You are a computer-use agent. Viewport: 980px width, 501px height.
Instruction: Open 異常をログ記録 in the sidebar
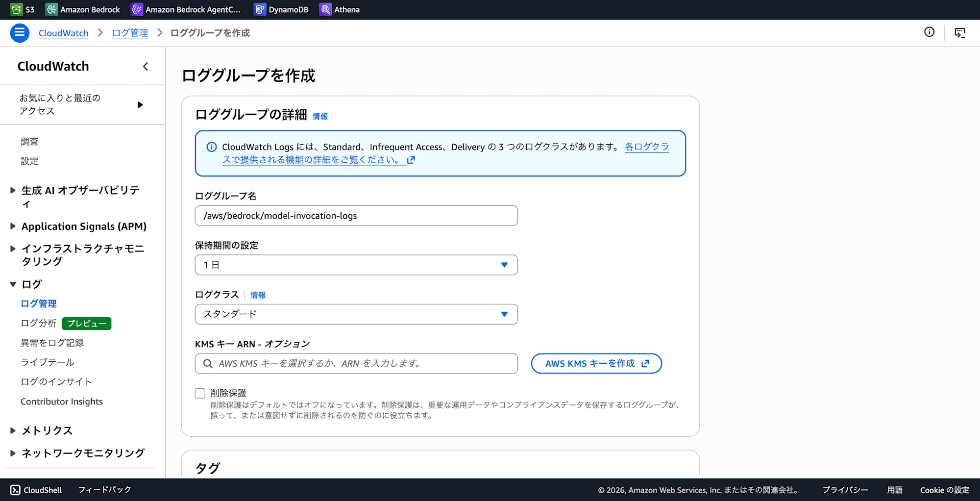pyautogui.click(x=52, y=343)
